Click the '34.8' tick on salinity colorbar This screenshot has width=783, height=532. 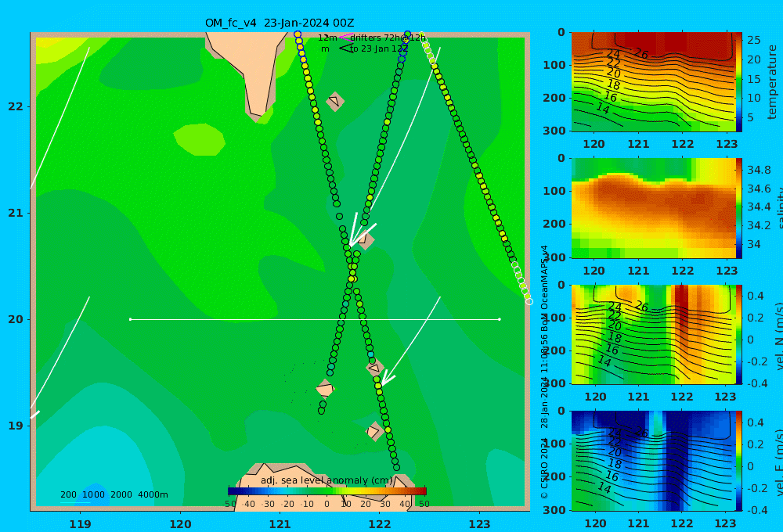click(x=759, y=170)
